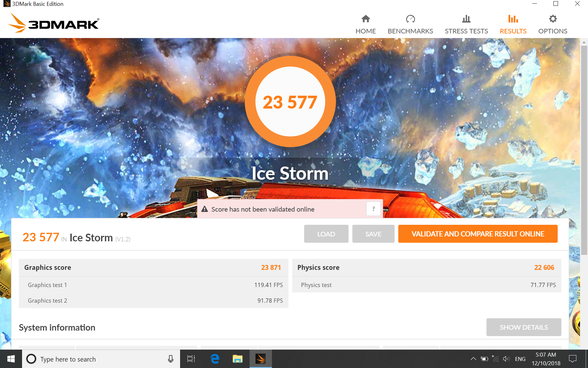
Task: Click the Graphics score label
Action: 48,267
